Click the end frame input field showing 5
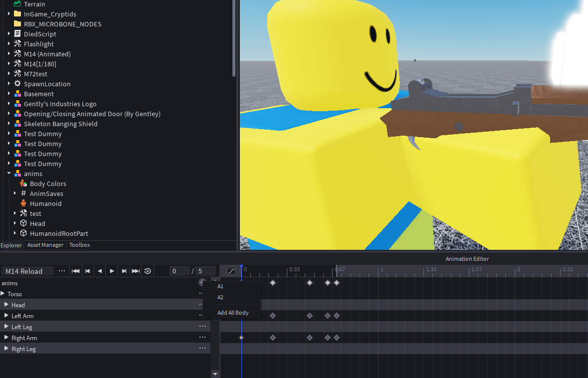The image size is (588, 378). pyautogui.click(x=205, y=271)
